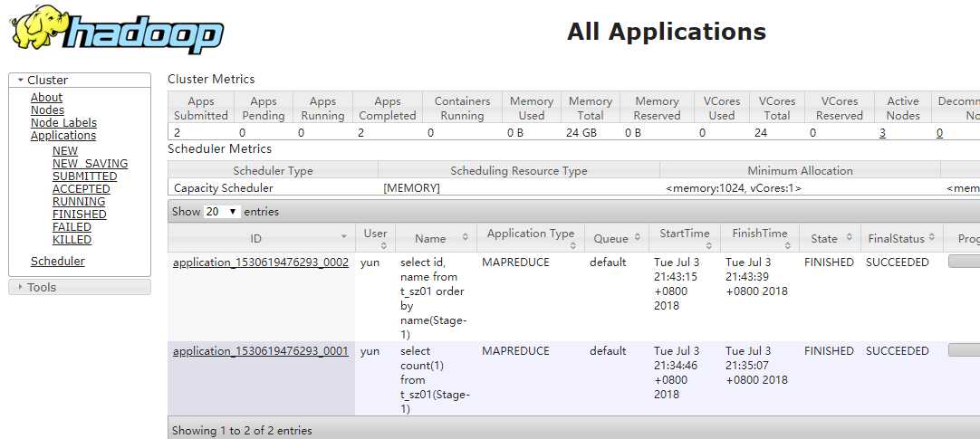Filter applications by NEW state
Image resolution: width=980 pixels, height=439 pixels.
click(x=65, y=151)
